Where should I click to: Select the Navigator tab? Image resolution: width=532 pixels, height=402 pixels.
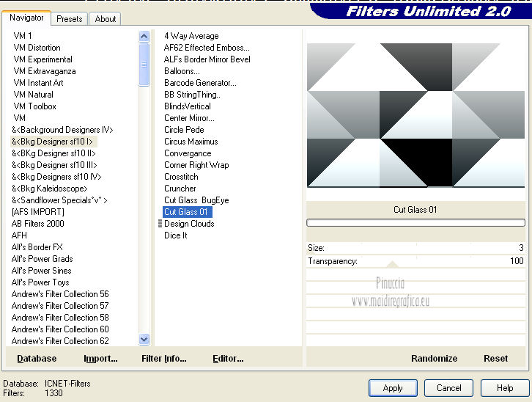[26, 18]
